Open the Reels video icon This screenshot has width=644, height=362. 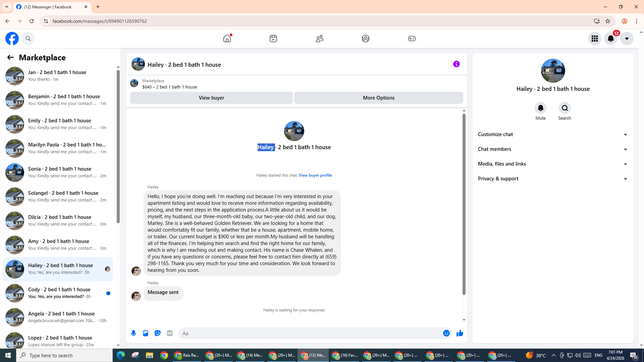(273, 38)
